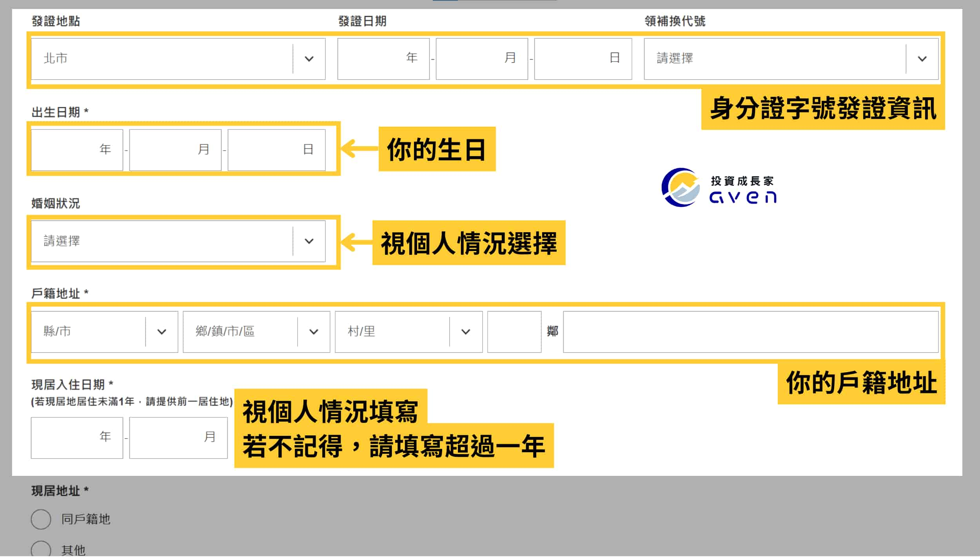The height and width of the screenshot is (557, 980).
Task: Click the month field under 發證日期
Action: 482,59
